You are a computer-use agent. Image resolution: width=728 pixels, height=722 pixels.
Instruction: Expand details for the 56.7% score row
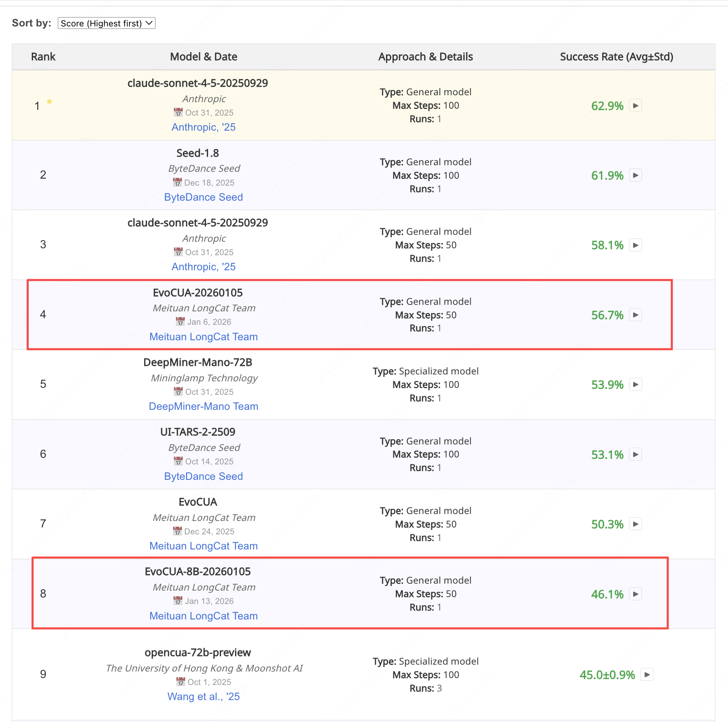tap(636, 315)
